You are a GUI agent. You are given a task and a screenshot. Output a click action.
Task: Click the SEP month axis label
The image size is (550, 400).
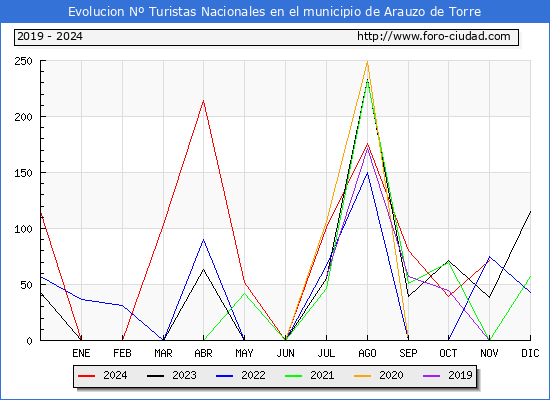408,353
